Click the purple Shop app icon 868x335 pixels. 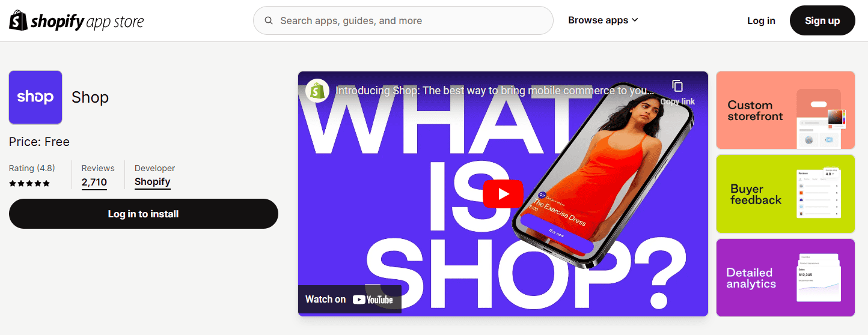click(x=35, y=97)
